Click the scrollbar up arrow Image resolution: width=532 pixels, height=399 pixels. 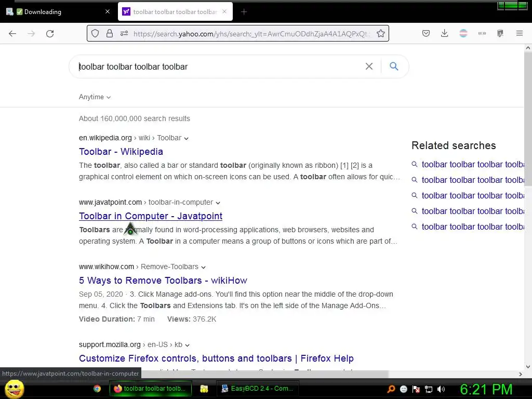click(528, 48)
